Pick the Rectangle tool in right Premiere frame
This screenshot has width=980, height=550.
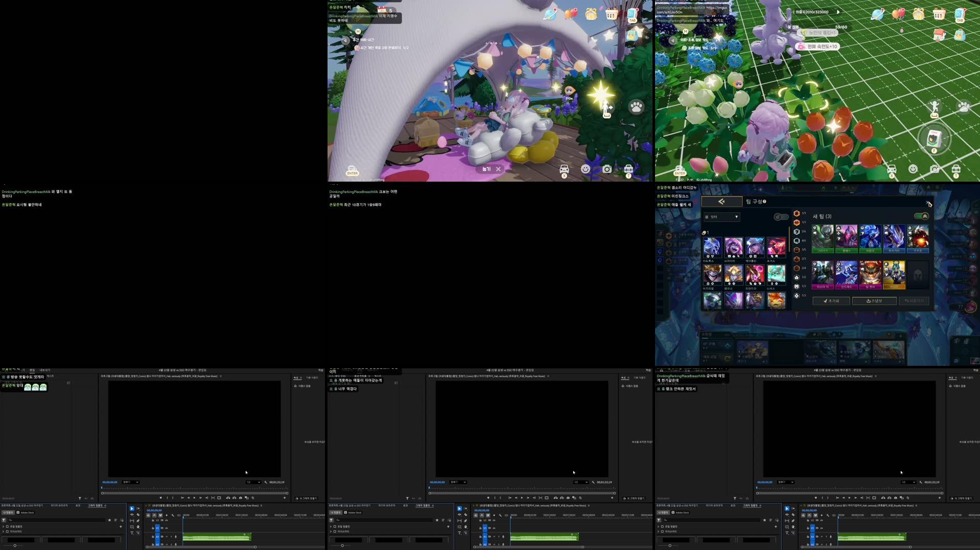click(x=787, y=527)
